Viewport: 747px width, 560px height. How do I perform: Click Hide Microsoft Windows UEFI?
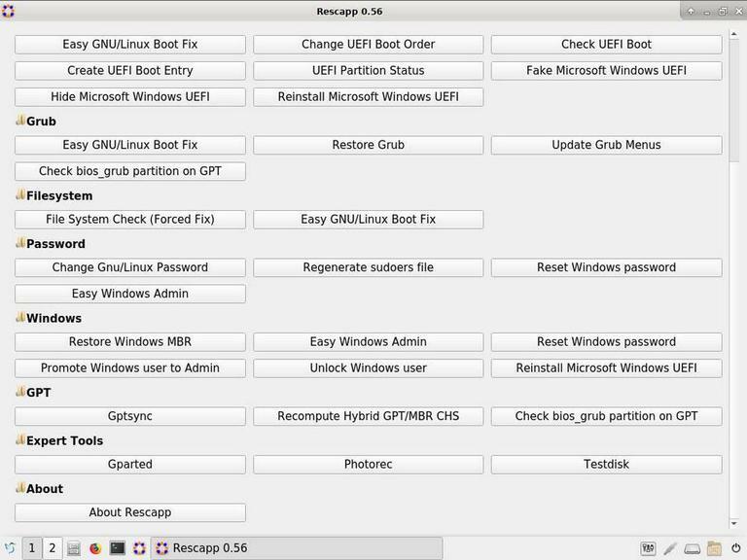[130, 96]
